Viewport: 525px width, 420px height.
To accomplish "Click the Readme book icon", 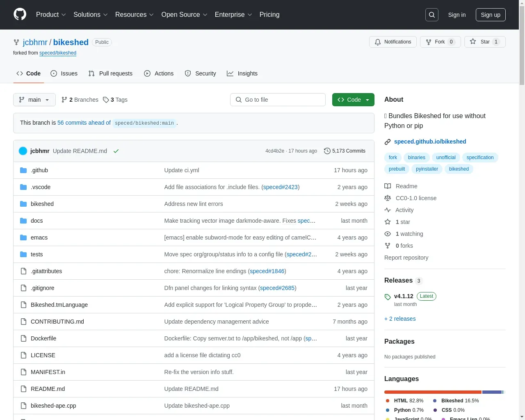I will (x=388, y=186).
